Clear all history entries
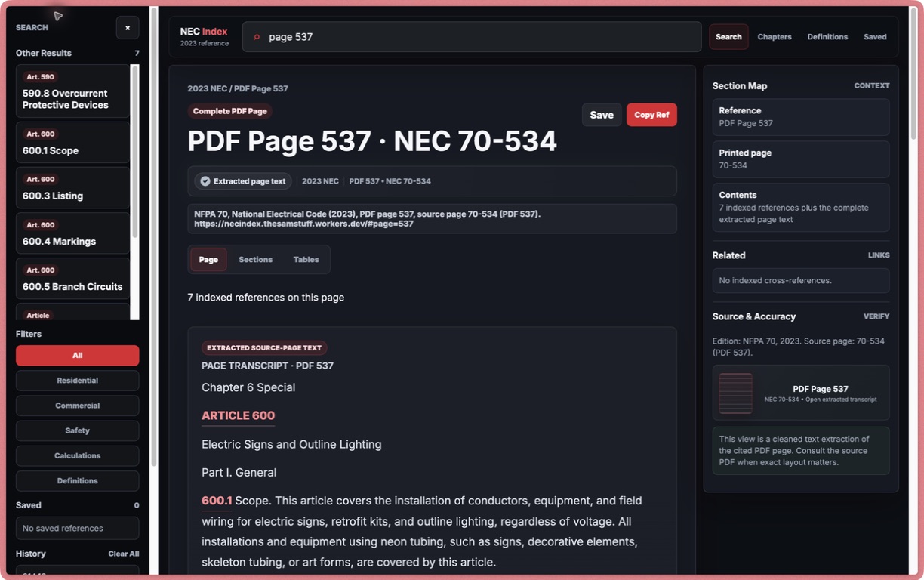Viewport: 924px width, 580px height. pyautogui.click(x=124, y=554)
